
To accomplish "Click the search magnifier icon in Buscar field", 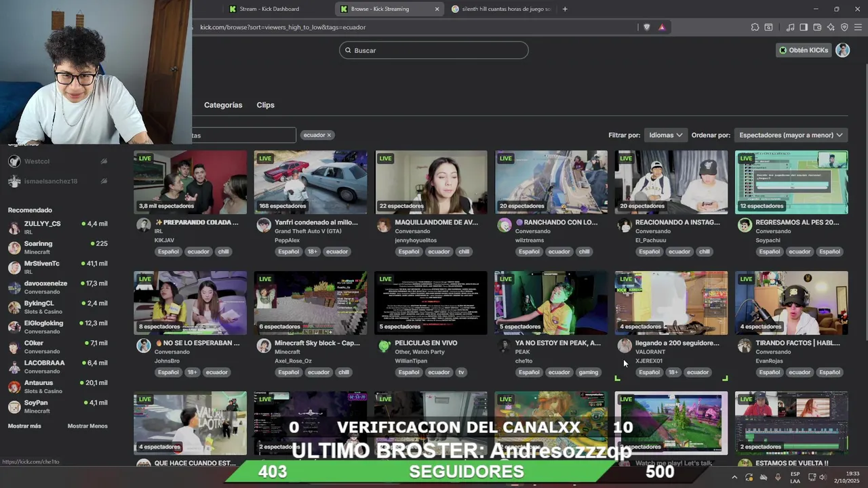I will [x=349, y=50].
